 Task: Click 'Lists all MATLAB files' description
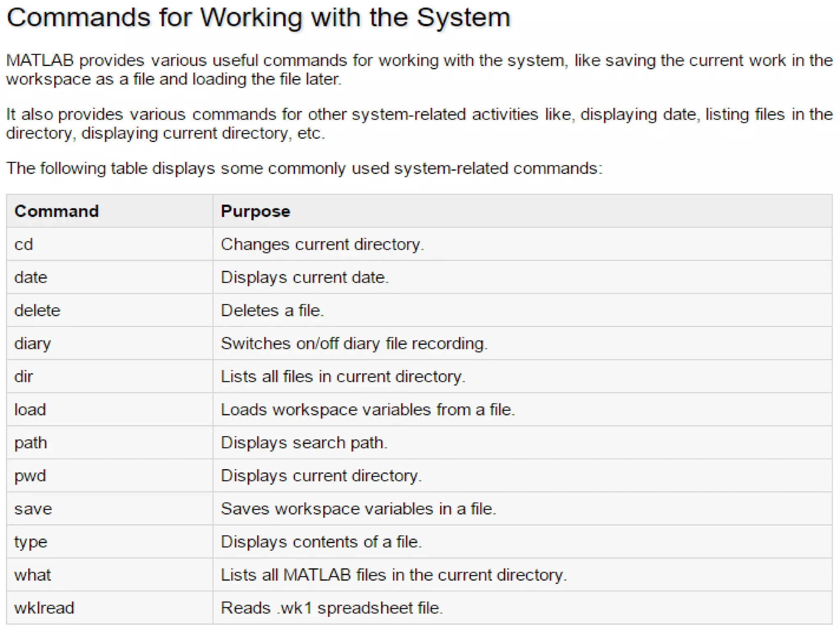point(393,575)
